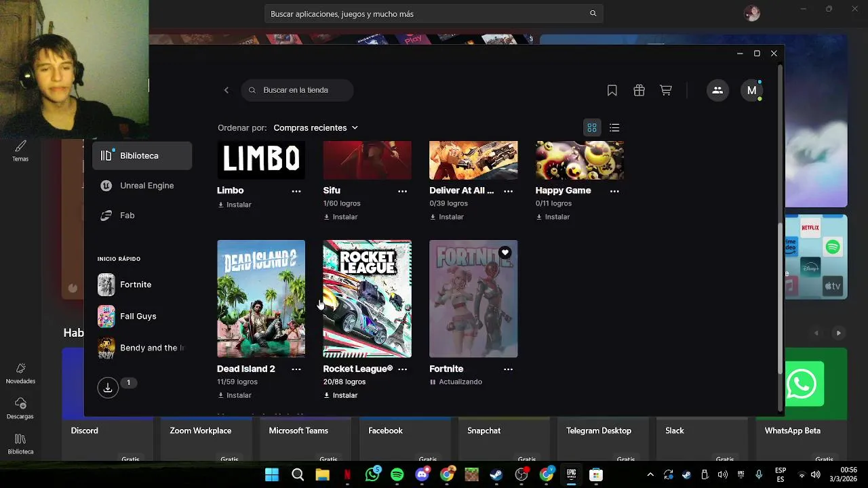Select Bendy and the Ink quick launch entry
Screen dimensions: 868x488
[142, 348]
